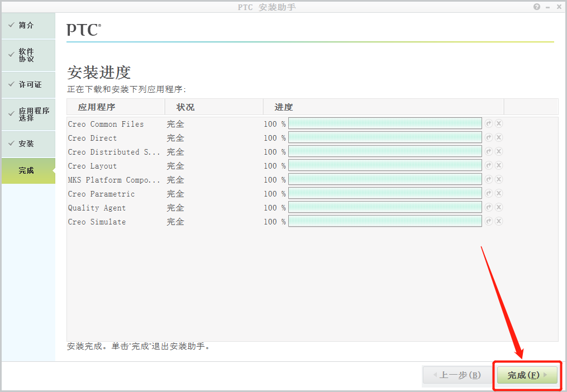Click the Creo Simulate progress bar
567x392 pixels.
click(x=385, y=221)
